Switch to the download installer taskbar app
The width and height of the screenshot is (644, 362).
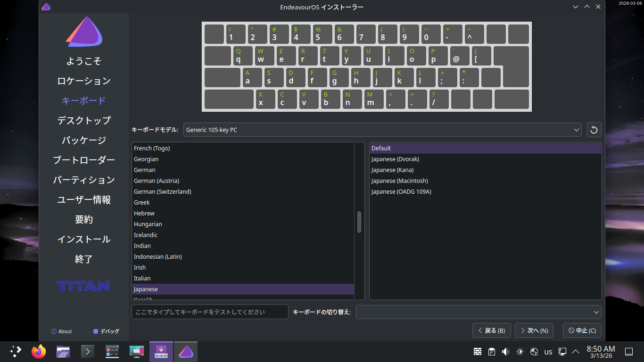pos(161,352)
